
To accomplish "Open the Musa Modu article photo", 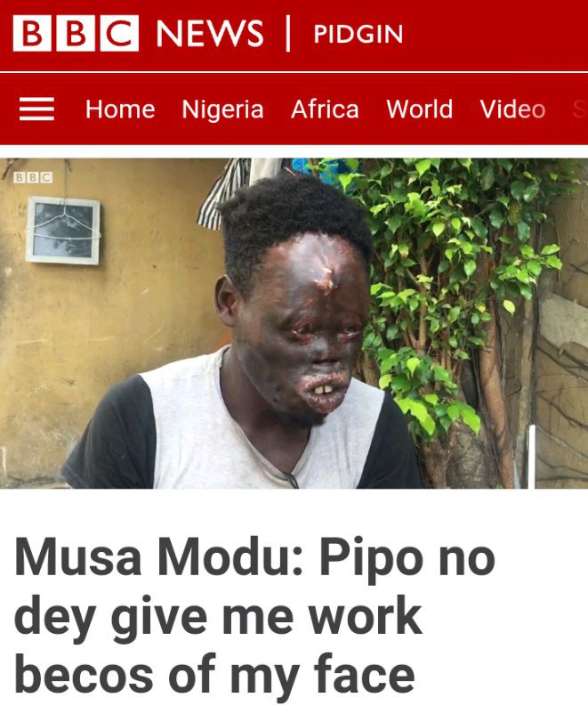I will (294, 323).
